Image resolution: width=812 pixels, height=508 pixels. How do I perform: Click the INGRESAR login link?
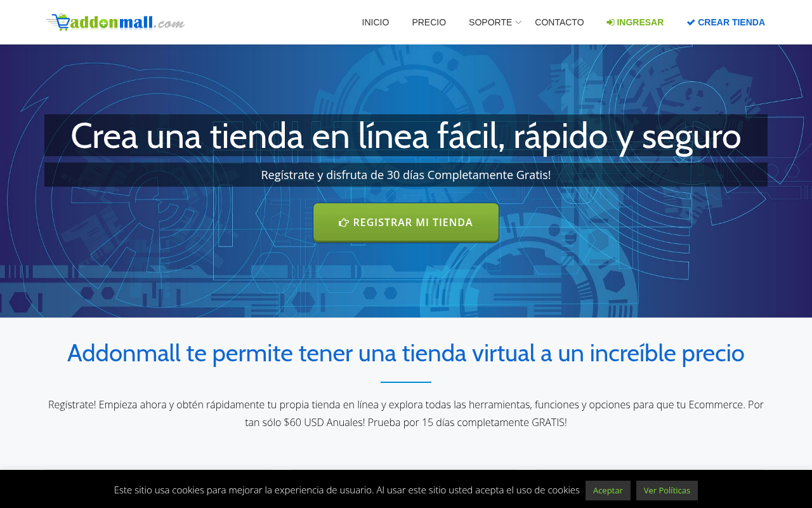click(635, 22)
